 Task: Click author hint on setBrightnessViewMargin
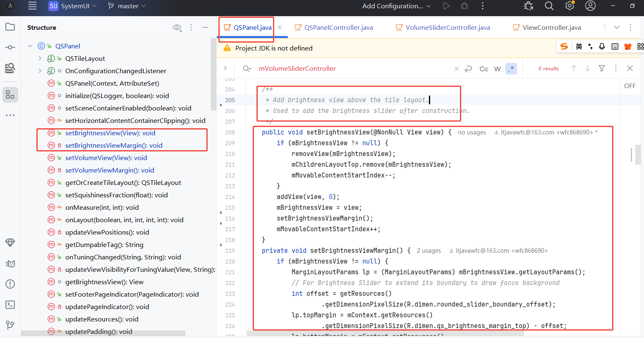tap(498, 251)
